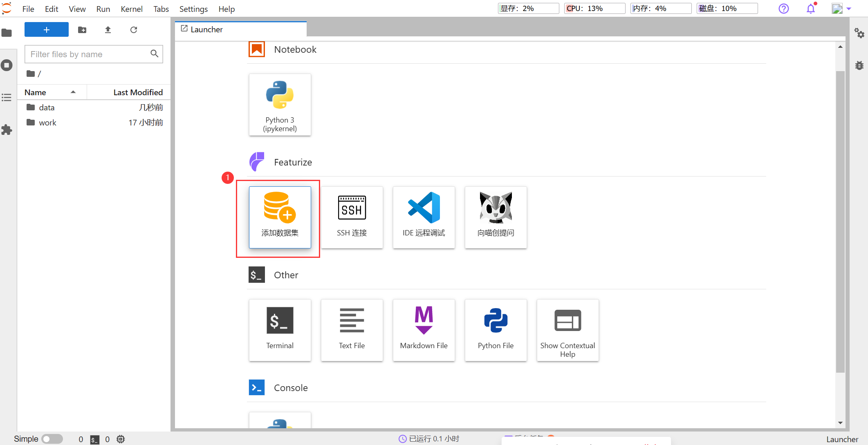
Task: Refresh the file browser list
Action: coord(134,30)
